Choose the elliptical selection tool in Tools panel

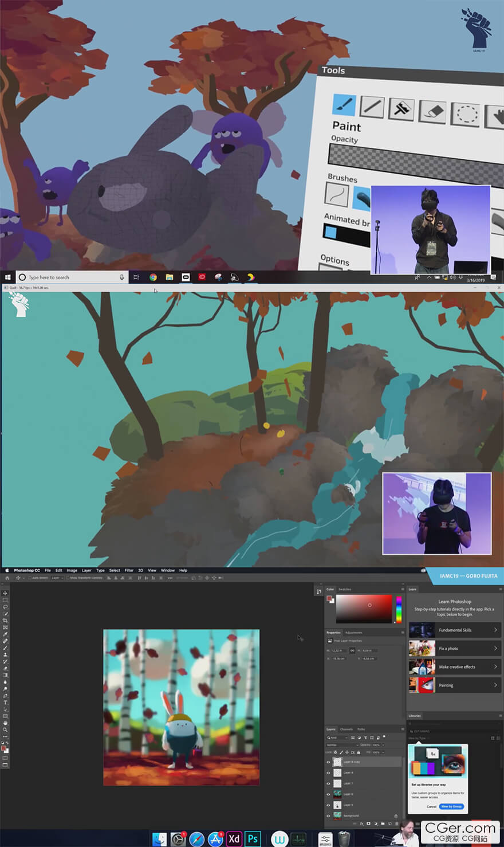[464, 113]
